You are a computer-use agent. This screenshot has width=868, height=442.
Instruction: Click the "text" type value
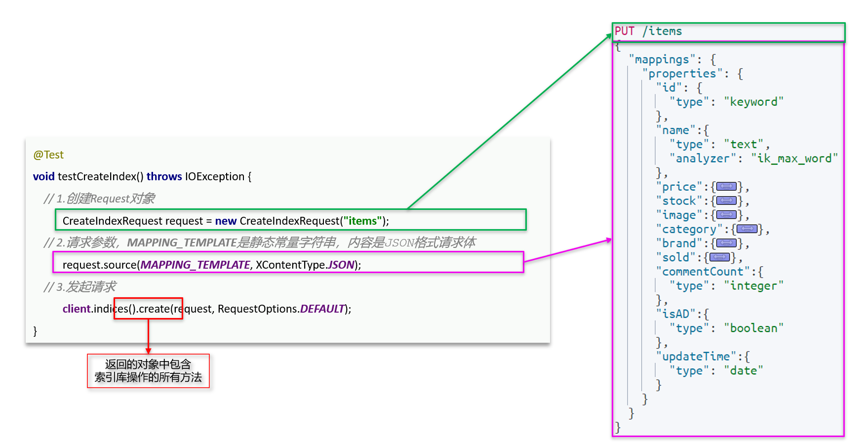click(744, 145)
